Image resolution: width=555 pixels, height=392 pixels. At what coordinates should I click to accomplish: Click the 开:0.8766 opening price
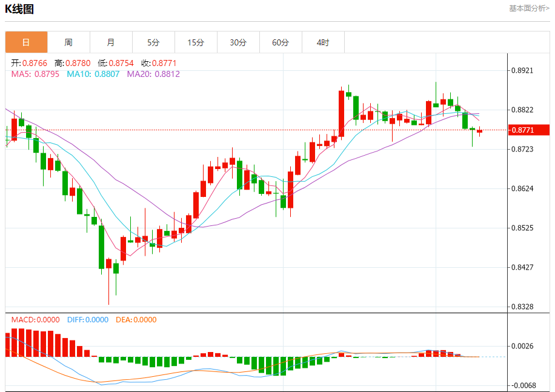(29, 64)
